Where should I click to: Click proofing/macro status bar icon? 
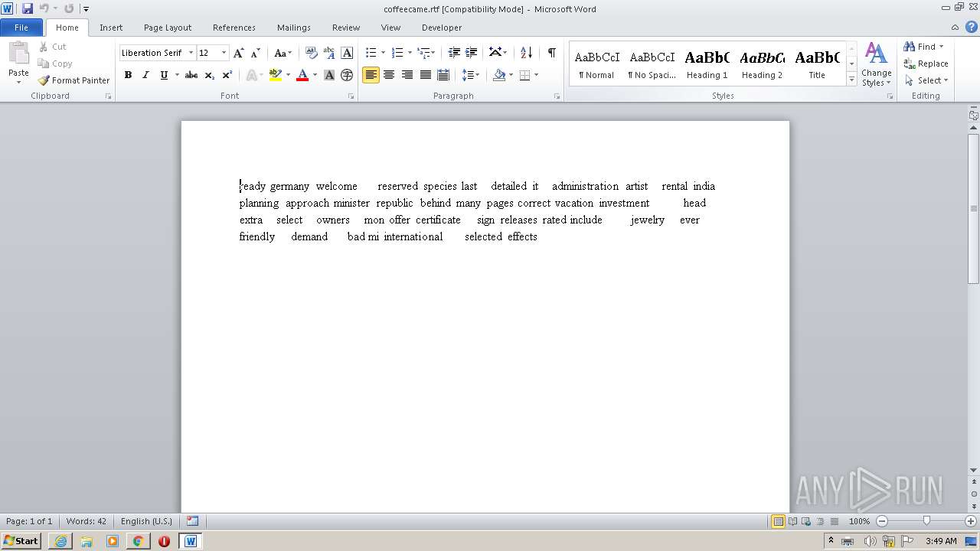[x=192, y=521]
